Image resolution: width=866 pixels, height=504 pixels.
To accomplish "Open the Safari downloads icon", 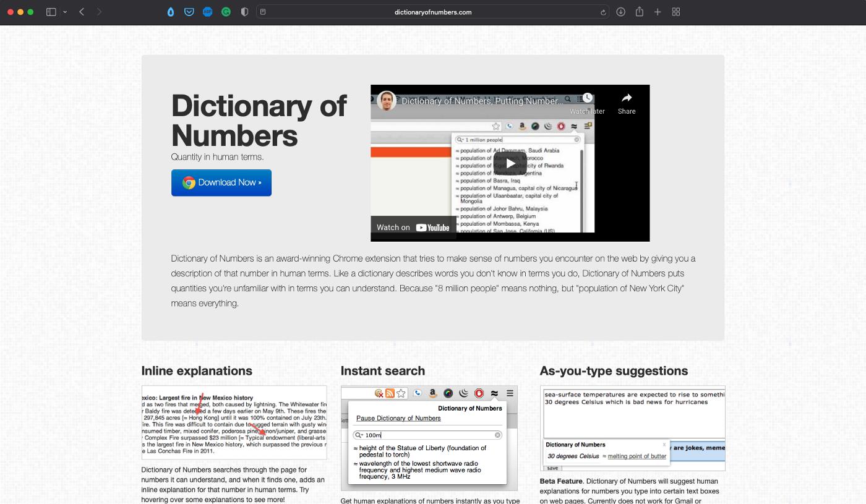I will point(621,12).
